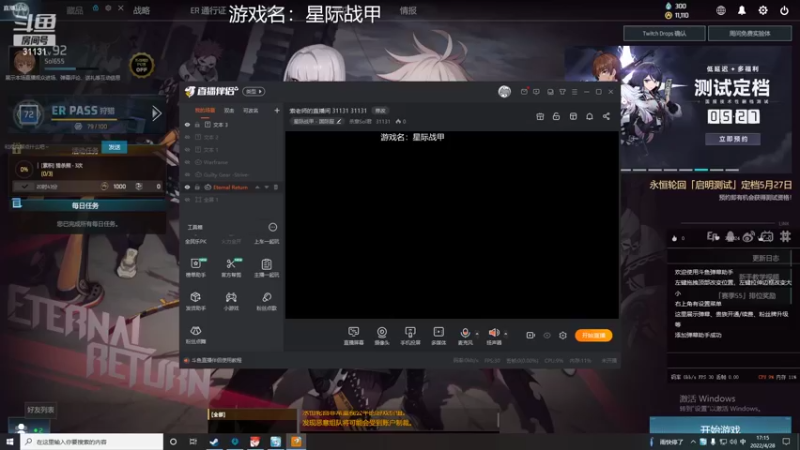Expand the ER PASS arrow
Image resolution: width=800 pixels, height=450 pixels.
pos(157,113)
